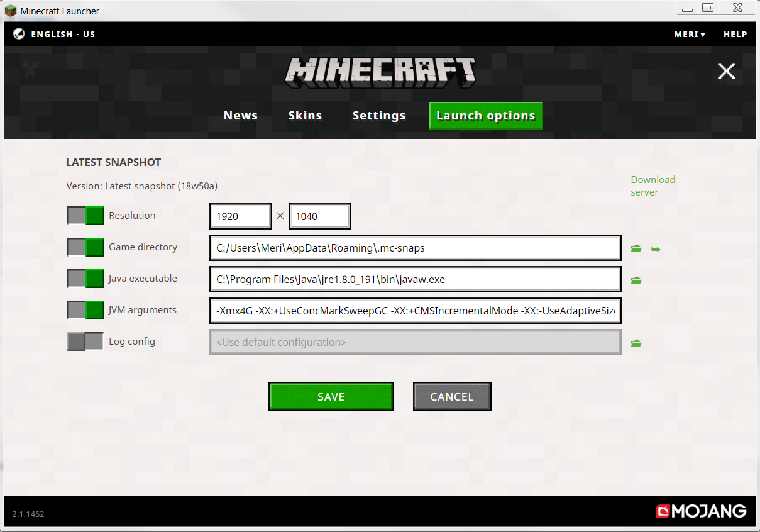Click the LATEST SNAPSHOT profile name
This screenshot has width=760, height=532.
coord(114,162)
